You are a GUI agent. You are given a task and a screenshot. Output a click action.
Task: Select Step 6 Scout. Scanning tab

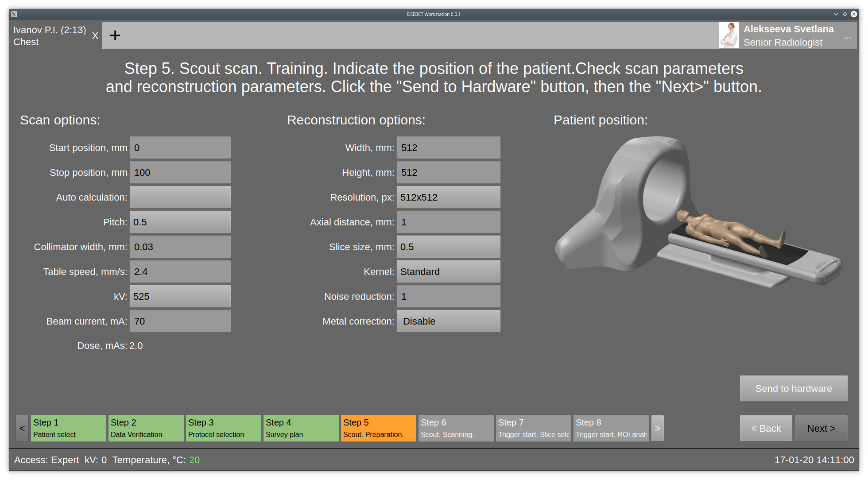click(x=456, y=428)
